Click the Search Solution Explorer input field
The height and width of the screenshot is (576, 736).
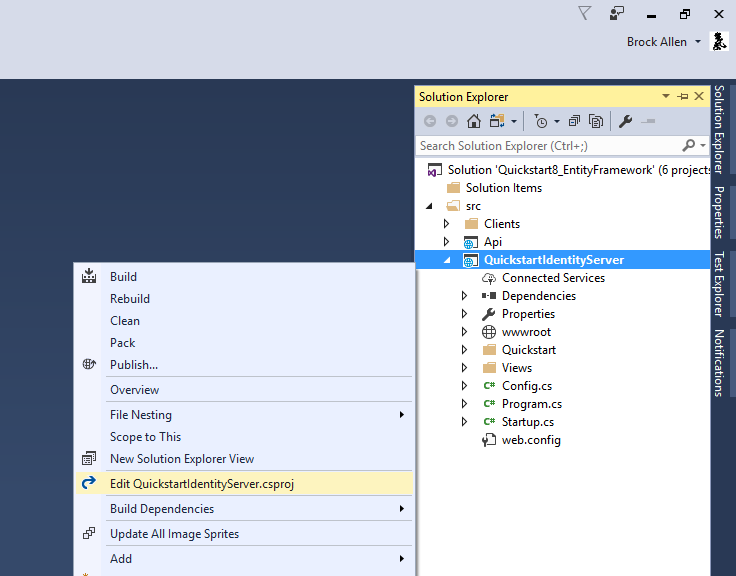pos(549,146)
